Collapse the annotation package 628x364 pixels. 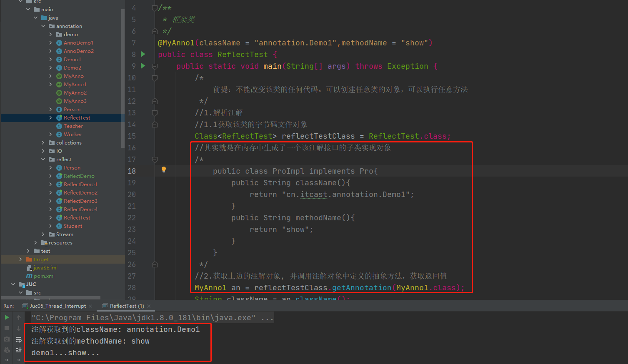pyautogui.click(x=43, y=26)
